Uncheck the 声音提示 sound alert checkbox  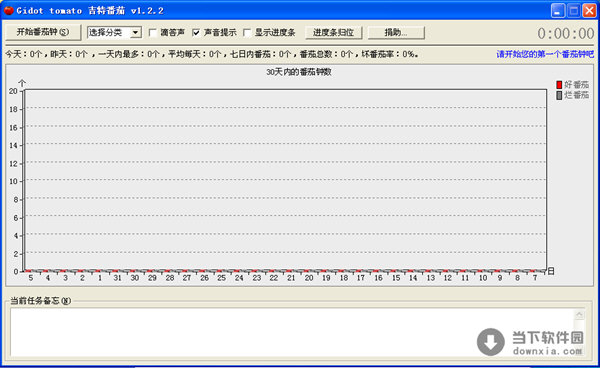point(196,33)
